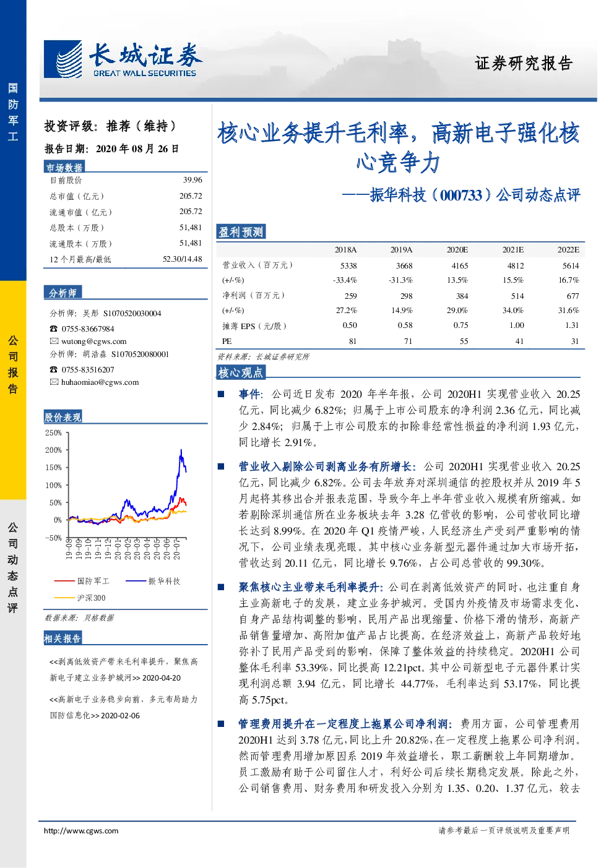Click the 相关报告 section header
614x868 pixels.
(x=63, y=638)
